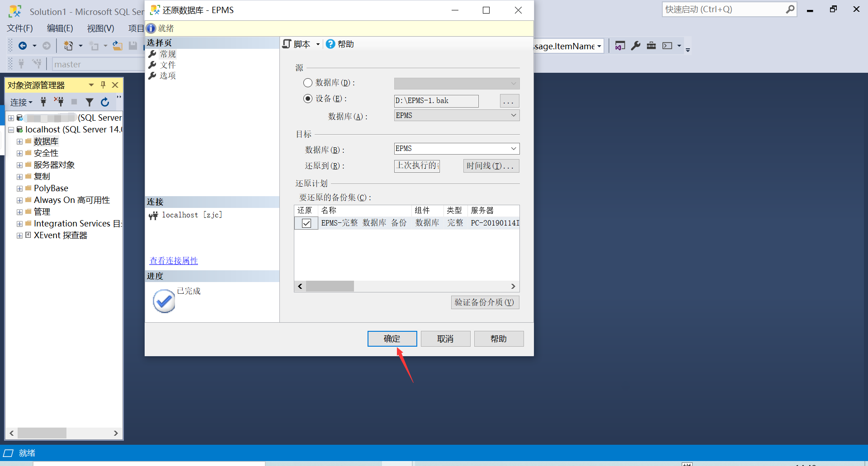Viewport: 868px width, 466px height.
Task: Expand the PolyBase tree node
Action: point(19,188)
